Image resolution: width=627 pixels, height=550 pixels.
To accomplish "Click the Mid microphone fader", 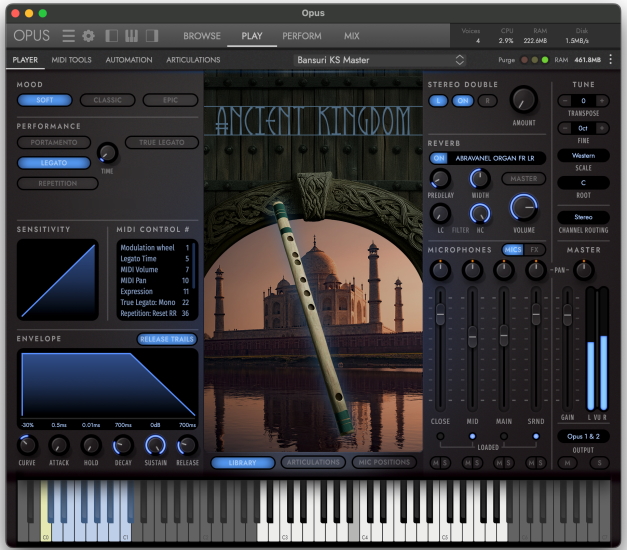I will coord(472,336).
